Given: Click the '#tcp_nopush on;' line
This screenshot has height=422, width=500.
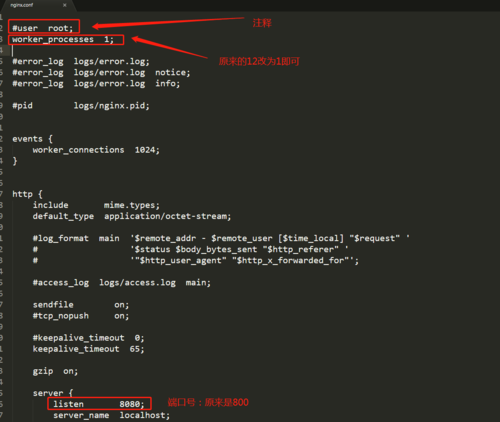Looking at the screenshot, I should [x=81, y=316].
